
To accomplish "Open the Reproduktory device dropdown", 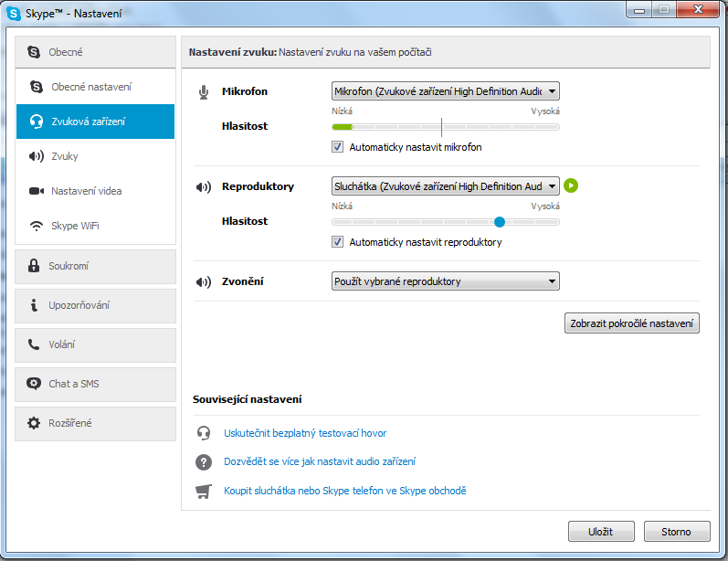I will click(x=445, y=186).
